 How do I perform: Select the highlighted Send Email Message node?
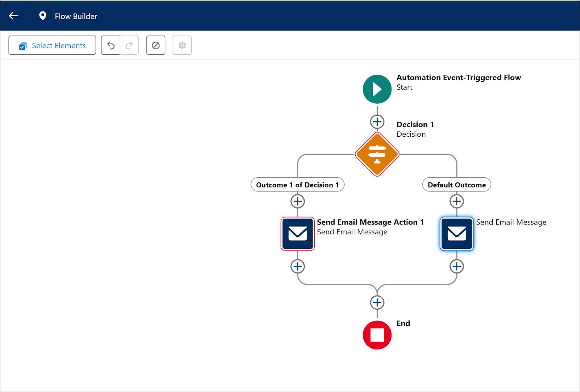click(x=457, y=234)
